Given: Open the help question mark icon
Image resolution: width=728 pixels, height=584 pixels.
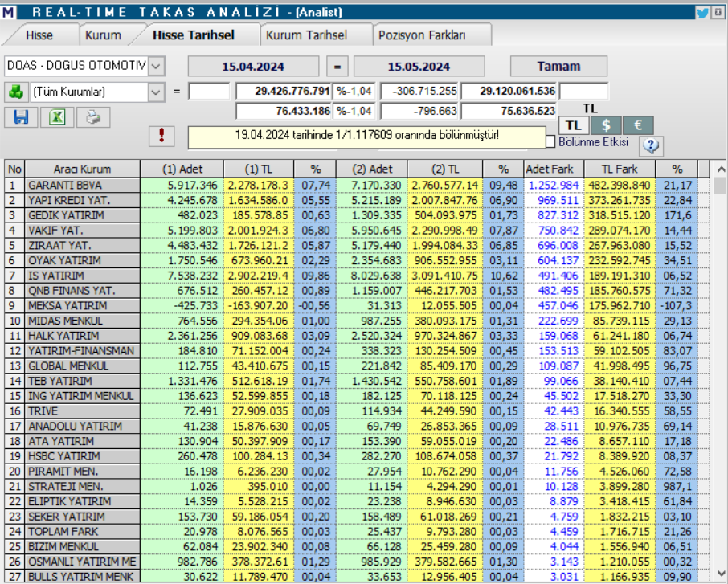Looking at the screenshot, I should (651, 146).
